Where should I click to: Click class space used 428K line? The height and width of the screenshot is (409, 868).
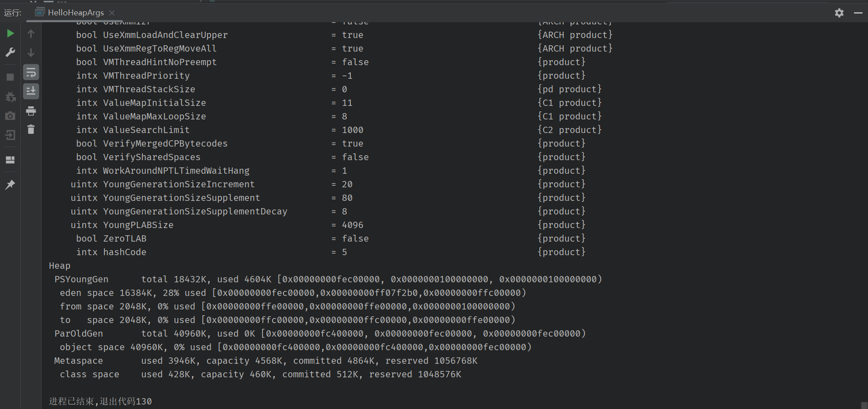[260, 374]
